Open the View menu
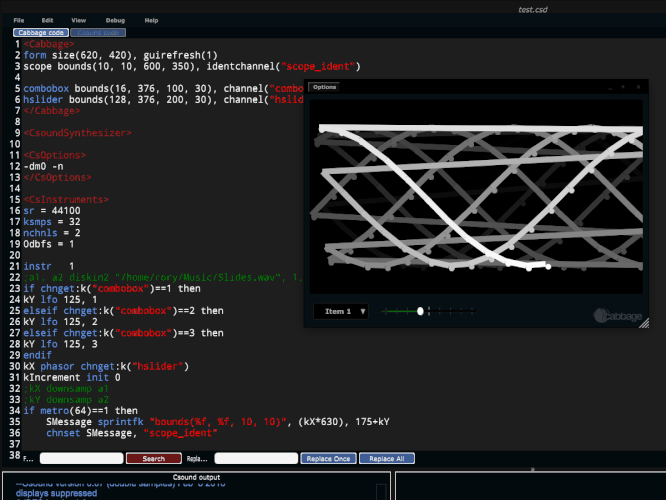Viewport: 666px width, 500px height. tap(79, 20)
